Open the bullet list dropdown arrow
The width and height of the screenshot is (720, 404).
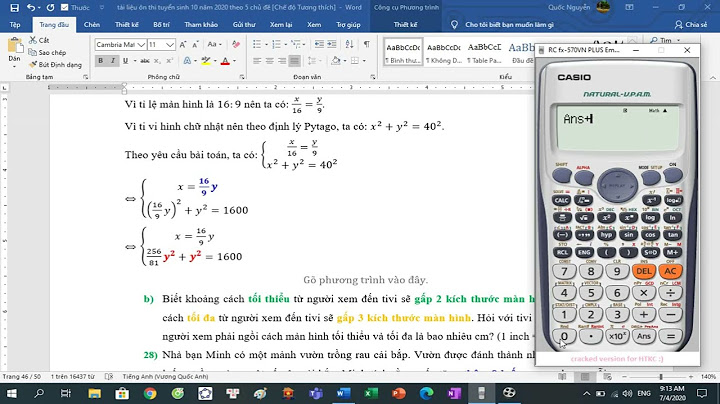point(266,45)
